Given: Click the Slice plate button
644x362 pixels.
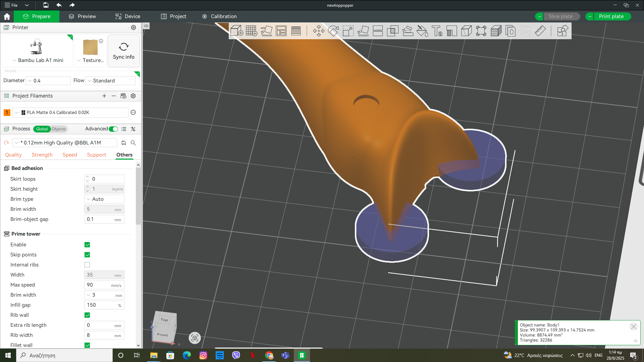Looking at the screenshot, I should click(561, 16).
